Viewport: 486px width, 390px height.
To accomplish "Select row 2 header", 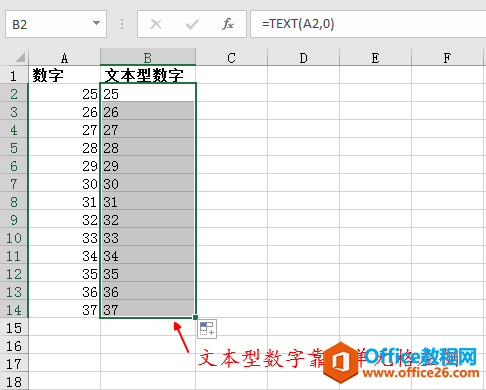I will [14, 93].
